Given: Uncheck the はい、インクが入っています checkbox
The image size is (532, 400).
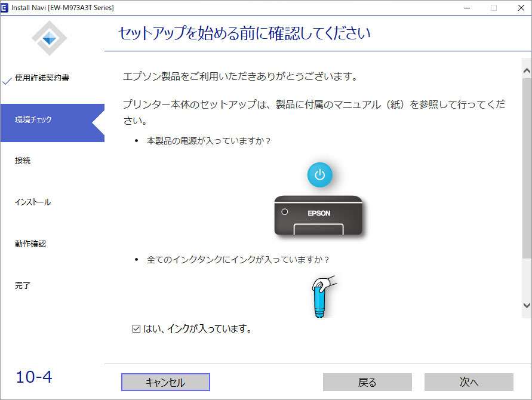Looking at the screenshot, I should tap(137, 328).
